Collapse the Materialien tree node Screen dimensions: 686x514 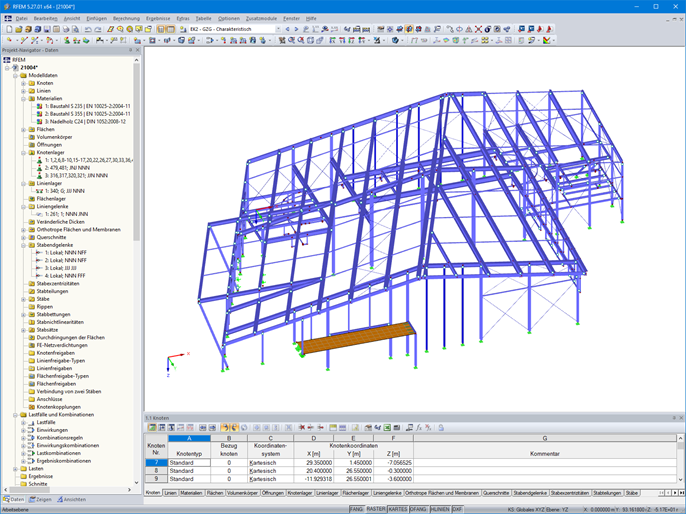pos(23,98)
